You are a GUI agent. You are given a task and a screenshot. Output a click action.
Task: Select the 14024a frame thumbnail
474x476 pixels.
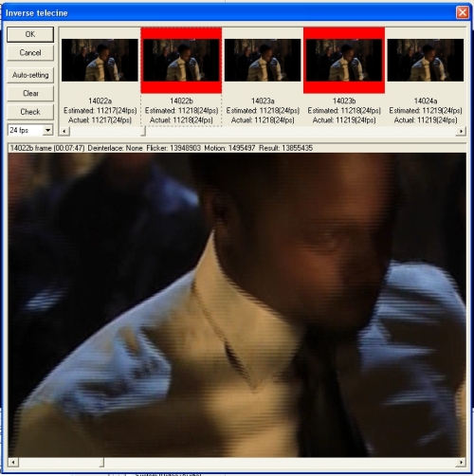coord(426,60)
